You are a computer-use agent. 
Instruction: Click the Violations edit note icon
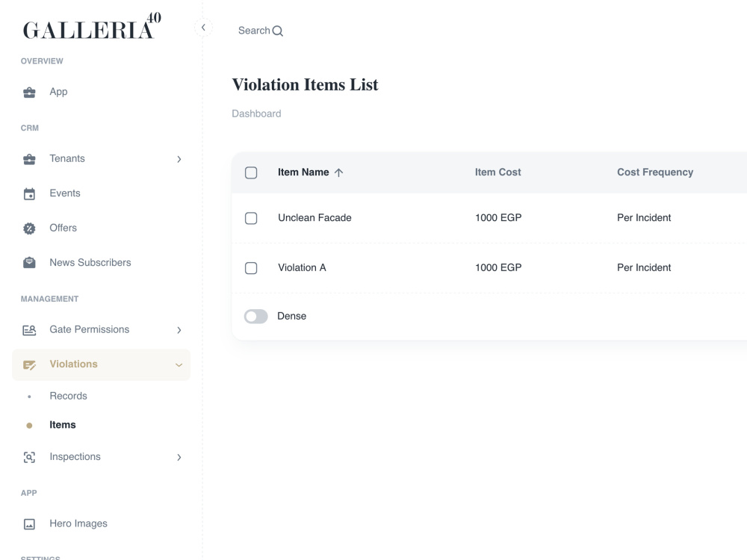tap(29, 365)
